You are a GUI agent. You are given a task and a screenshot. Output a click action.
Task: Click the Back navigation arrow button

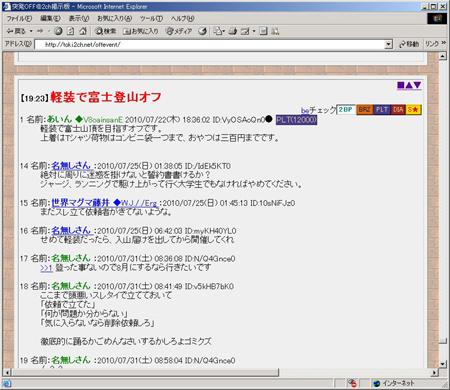pyautogui.click(x=16, y=31)
